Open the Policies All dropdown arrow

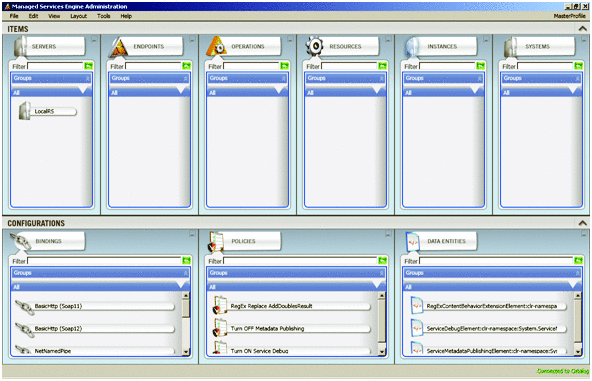pyautogui.click(x=377, y=284)
